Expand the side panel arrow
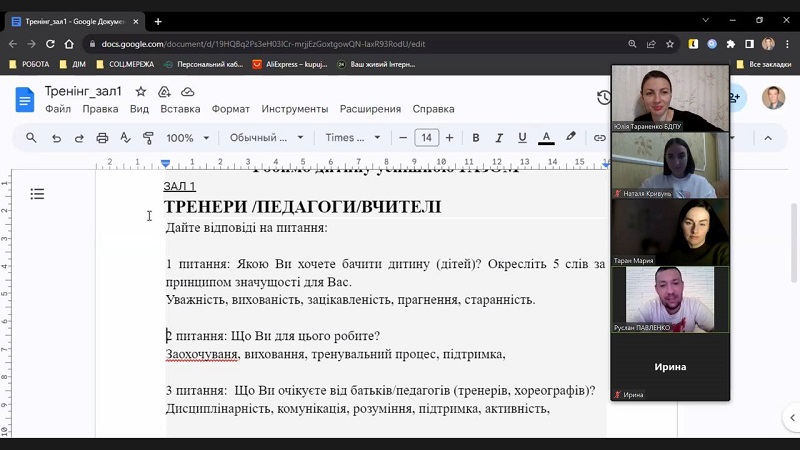Screen dimensions: 800x450 click(792, 418)
